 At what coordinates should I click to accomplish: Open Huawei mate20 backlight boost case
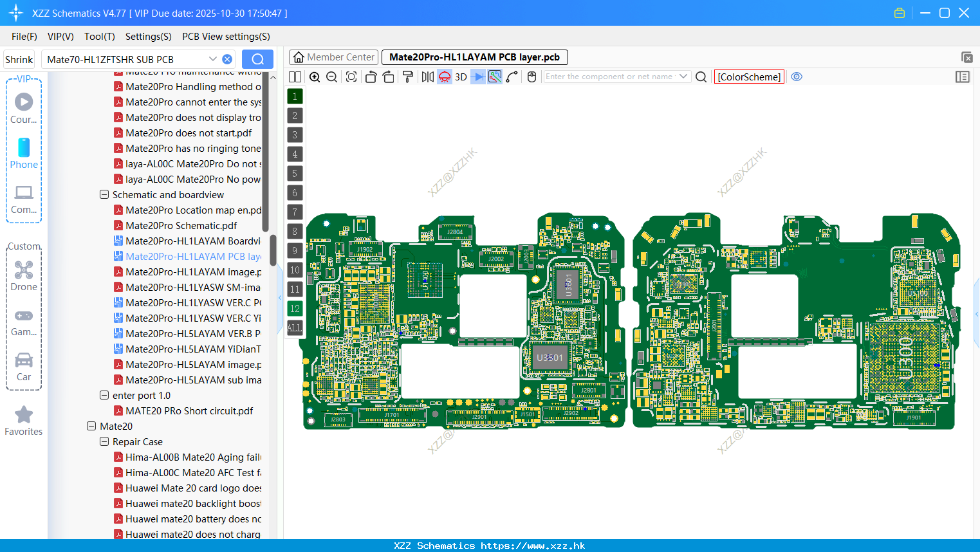(187, 503)
